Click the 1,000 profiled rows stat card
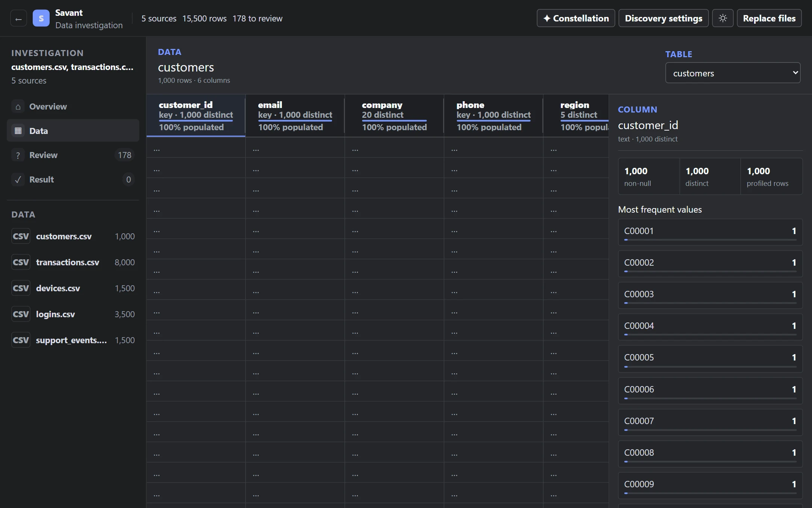The width and height of the screenshot is (812, 508). 771,176
